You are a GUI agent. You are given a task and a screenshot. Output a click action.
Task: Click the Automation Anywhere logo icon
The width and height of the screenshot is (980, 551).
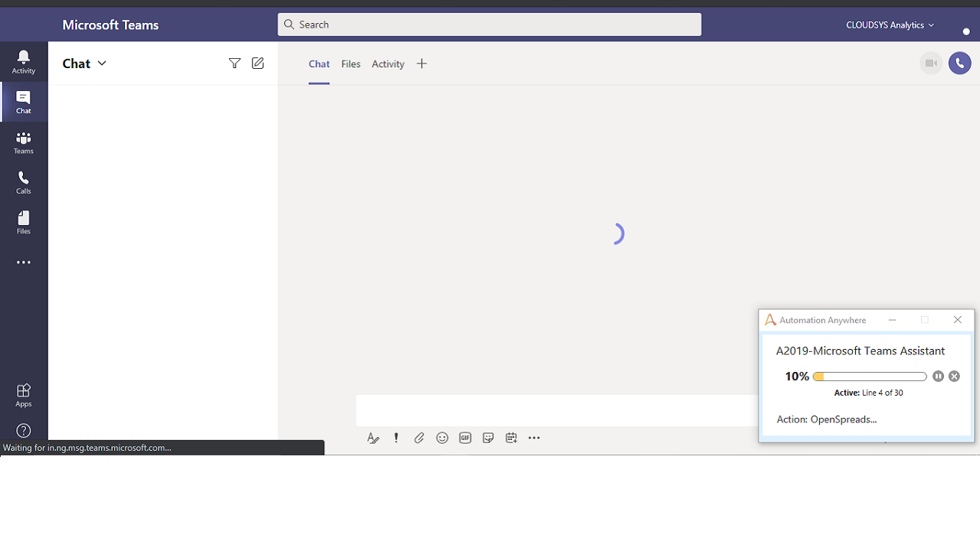point(770,320)
